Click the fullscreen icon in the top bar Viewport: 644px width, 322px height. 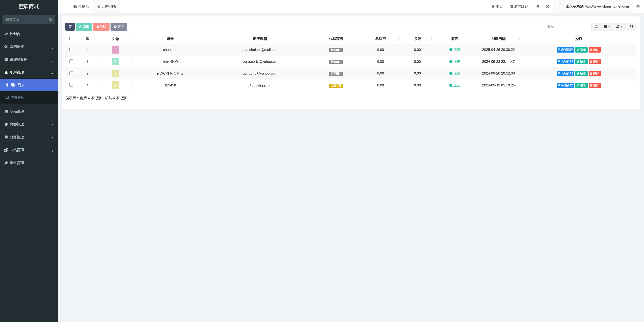point(548,6)
